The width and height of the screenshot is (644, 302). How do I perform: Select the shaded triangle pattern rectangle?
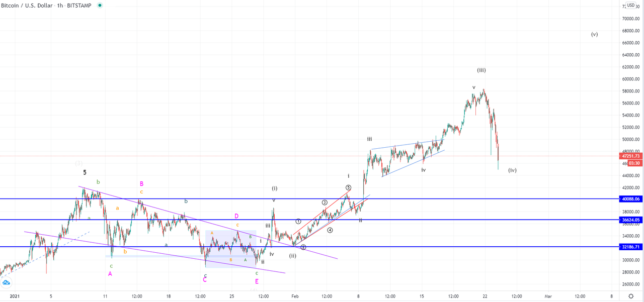231,249
